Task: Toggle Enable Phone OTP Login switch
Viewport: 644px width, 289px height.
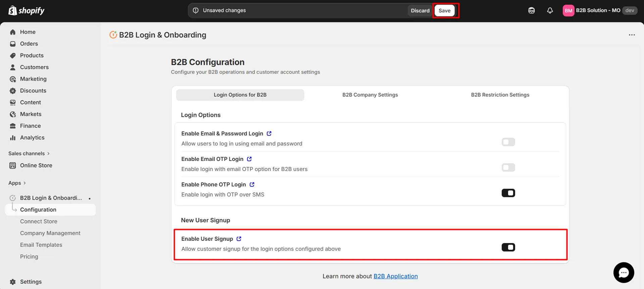Action: [508, 193]
